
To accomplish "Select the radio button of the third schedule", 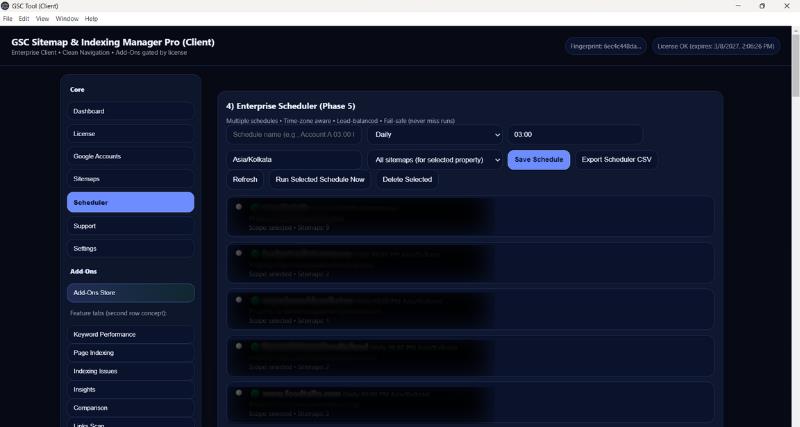I will (x=239, y=299).
